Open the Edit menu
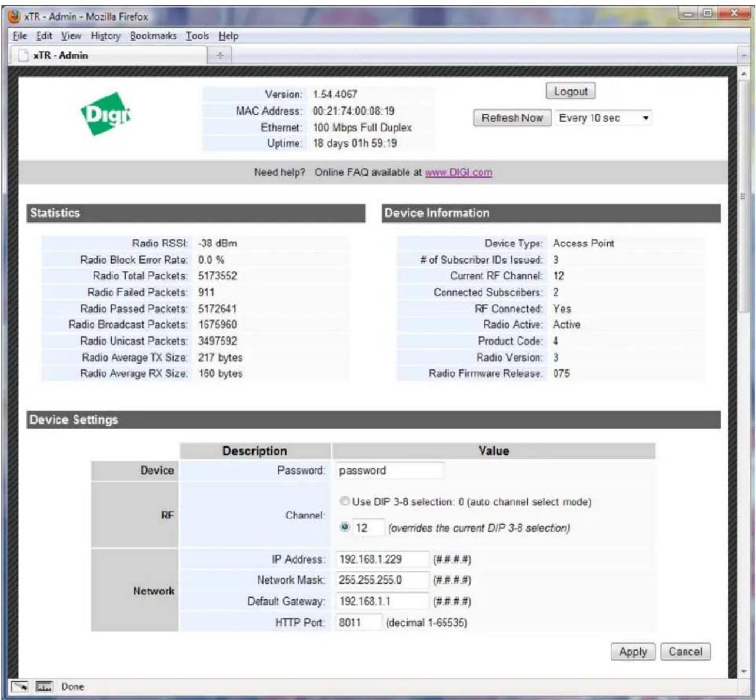The height and width of the screenshot is (700, 756). click(44, 36)
